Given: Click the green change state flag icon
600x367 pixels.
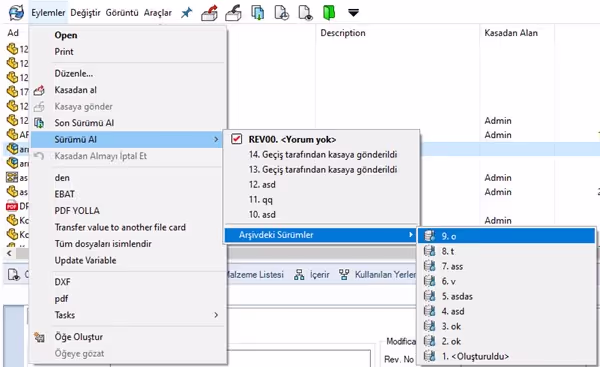Looking at the screenshot, I should (329, 13).
